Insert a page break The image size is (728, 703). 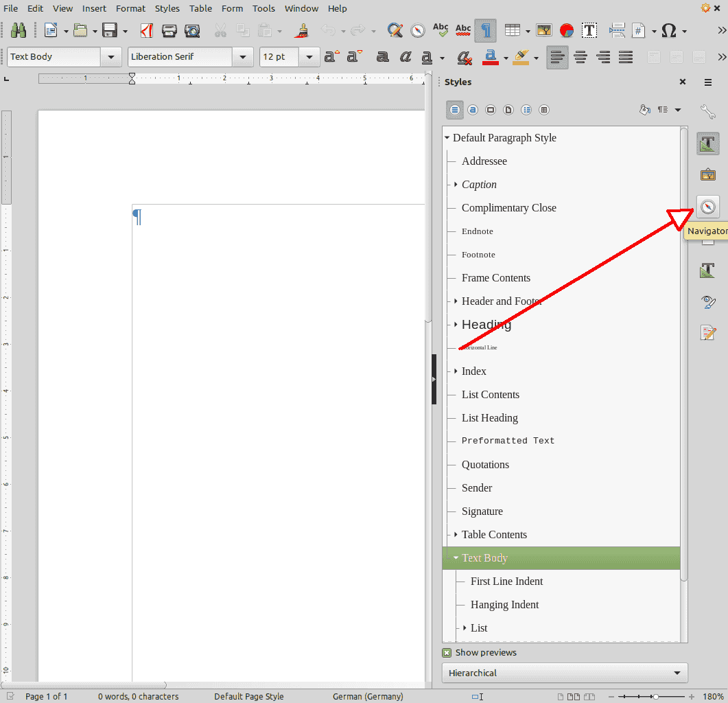(x=617, y=31)
